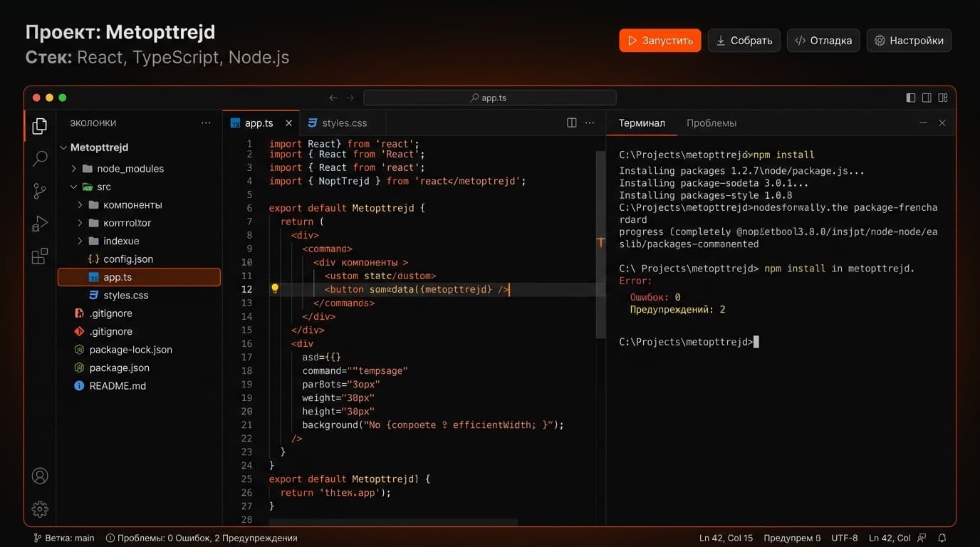The height and width of the screenshot is (547, 980).
Task: Open the Accounts profile icon
Action: pos(40,476)
